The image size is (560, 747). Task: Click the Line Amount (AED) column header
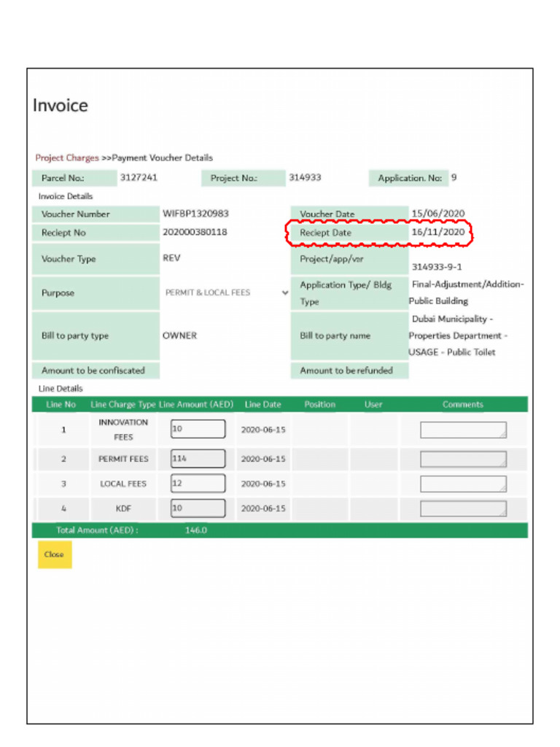tap(196, 404)
